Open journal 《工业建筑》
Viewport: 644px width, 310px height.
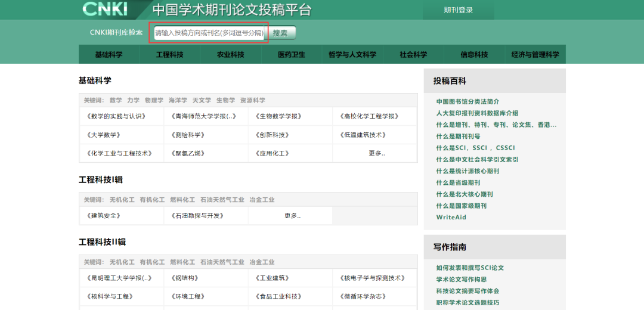pyautogui.click(x=272, y=278)
